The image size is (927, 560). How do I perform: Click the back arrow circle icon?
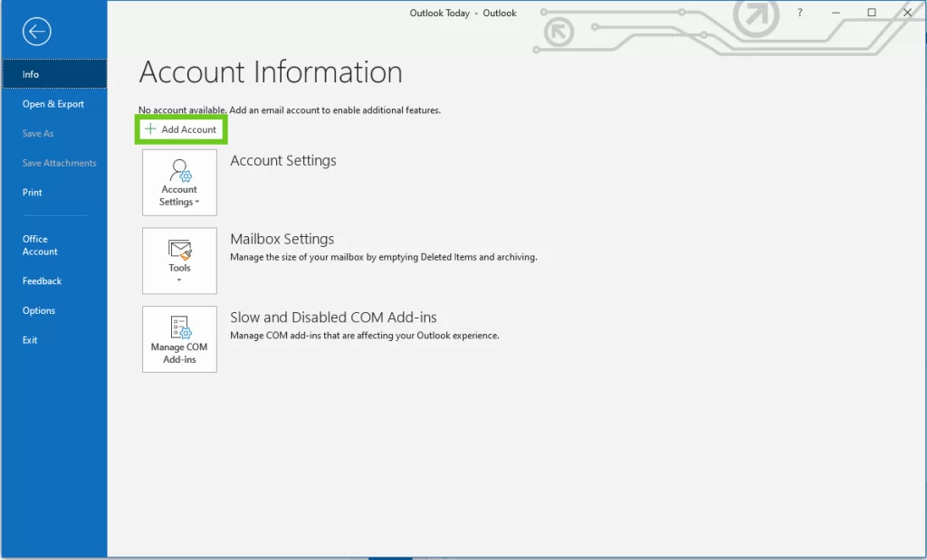[x=36, y=33]
